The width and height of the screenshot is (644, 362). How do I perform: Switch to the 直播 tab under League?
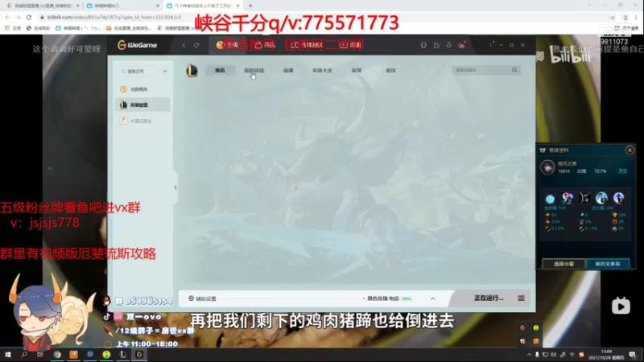click(x=288, y=71)
